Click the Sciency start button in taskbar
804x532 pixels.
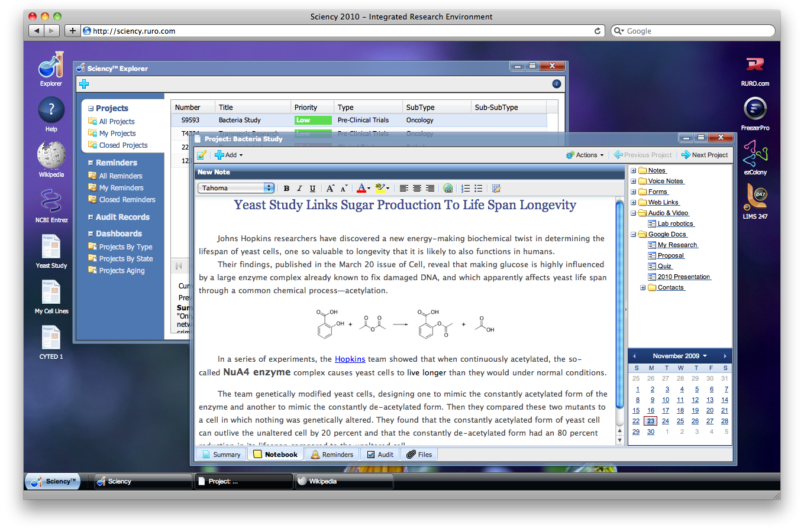coord(52,481)
